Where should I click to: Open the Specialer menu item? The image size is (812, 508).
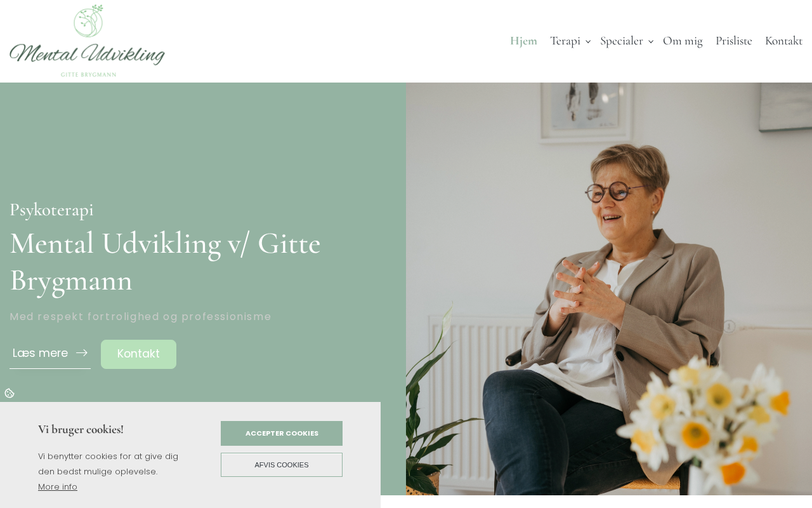tap(621, 41)
